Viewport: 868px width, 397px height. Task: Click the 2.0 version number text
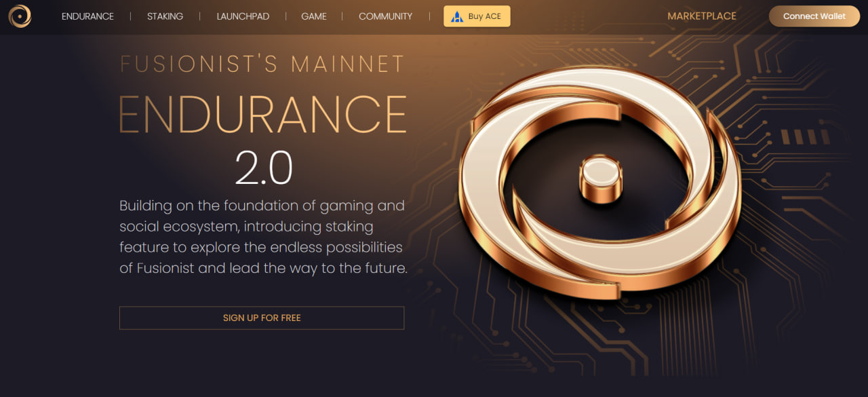pos(264,168)
